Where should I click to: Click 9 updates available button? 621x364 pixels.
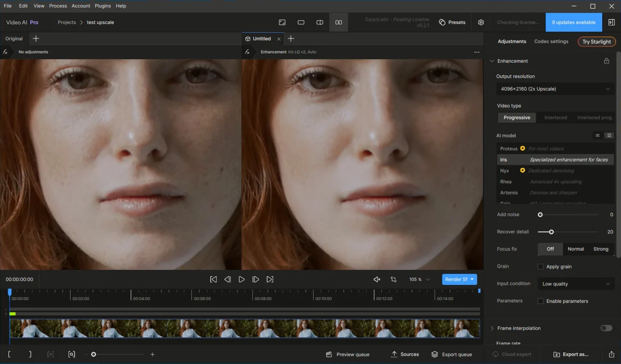click(574, 22)
